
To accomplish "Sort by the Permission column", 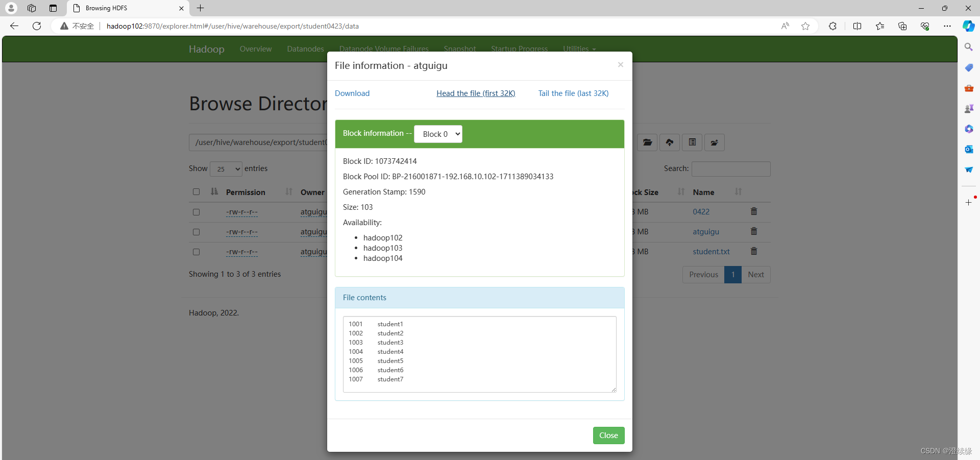I will [246, 192].
